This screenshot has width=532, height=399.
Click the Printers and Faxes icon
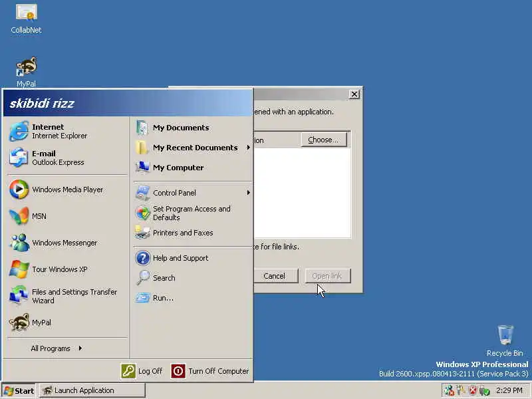click(142, 233)
